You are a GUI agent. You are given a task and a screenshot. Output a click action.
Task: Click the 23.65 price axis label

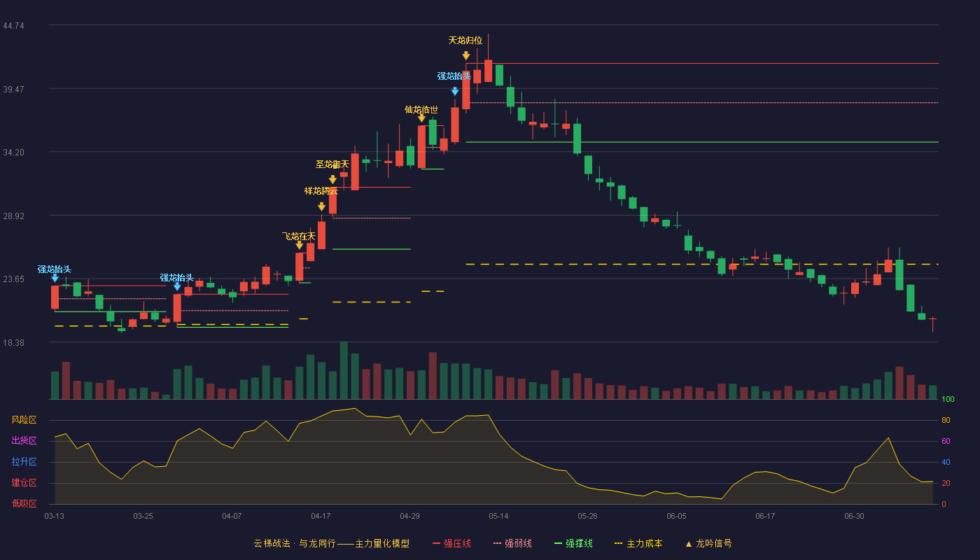(x=14, y=279)
